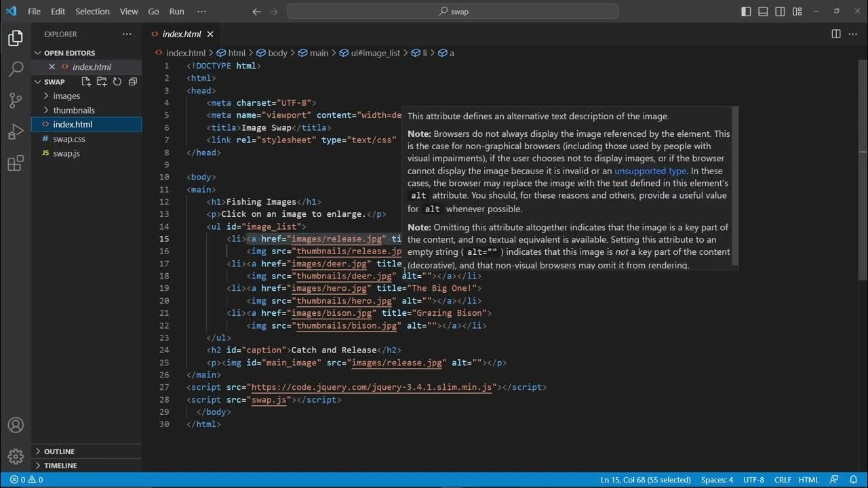Collapse all folders in the explorer

click(132, 81)
